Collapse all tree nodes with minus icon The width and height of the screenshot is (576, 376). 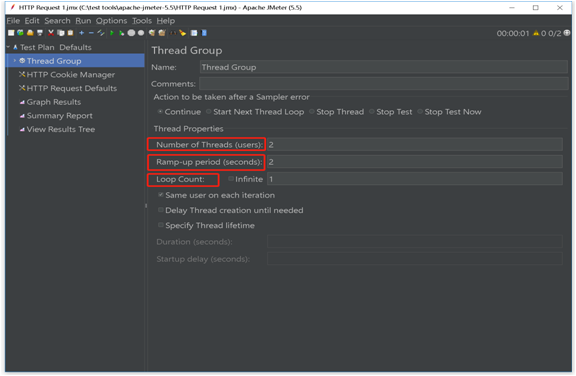pyautogui.click(x=91, y=33)
